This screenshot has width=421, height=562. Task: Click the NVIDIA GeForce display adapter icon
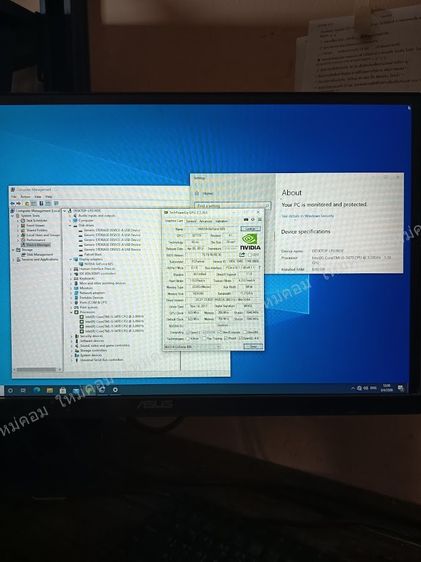click(81, 264)
